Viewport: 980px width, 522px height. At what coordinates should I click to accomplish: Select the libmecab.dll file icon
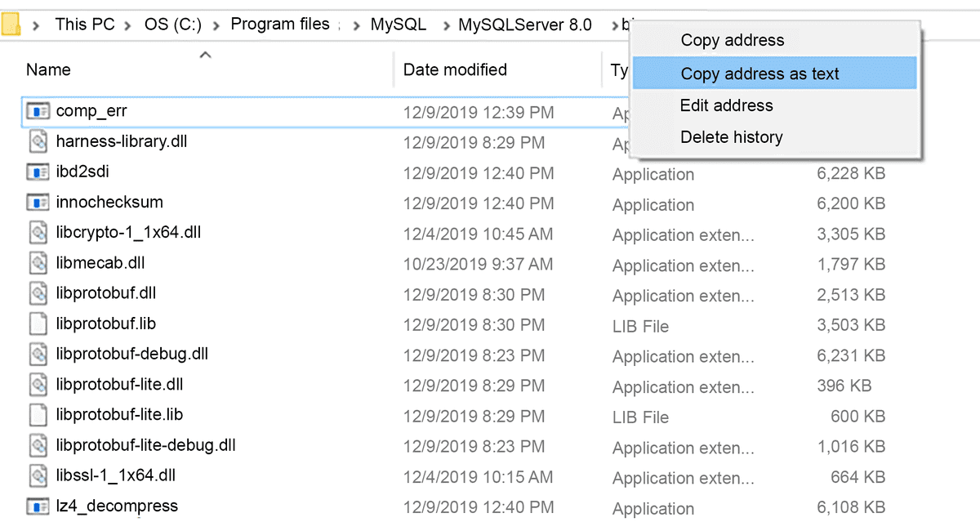click(x=38, y=263)
